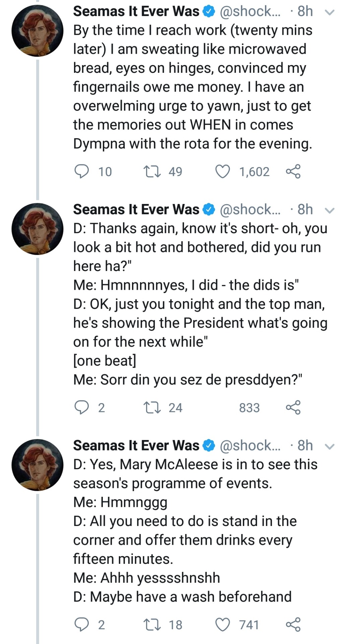Reply to the Mary McAleese tweet
346x644 pixels.
point(81,625)
